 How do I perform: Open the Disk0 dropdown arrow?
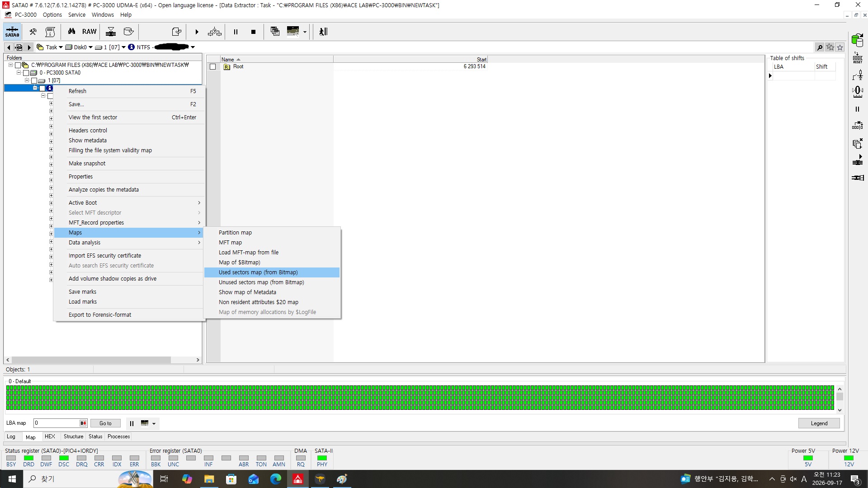pos(90,47)
